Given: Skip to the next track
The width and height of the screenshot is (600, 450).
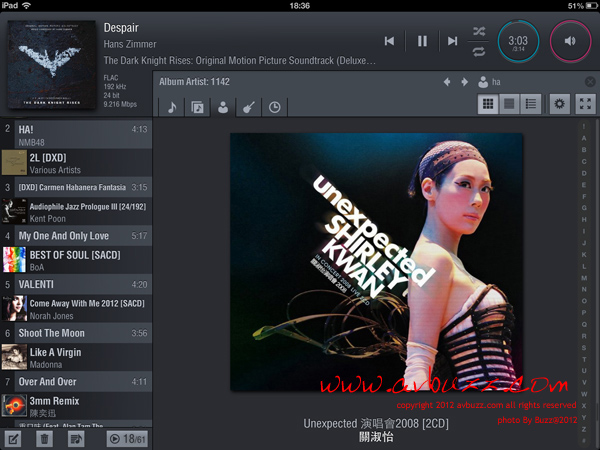Looking at the screenshot, I should (453, 41).
